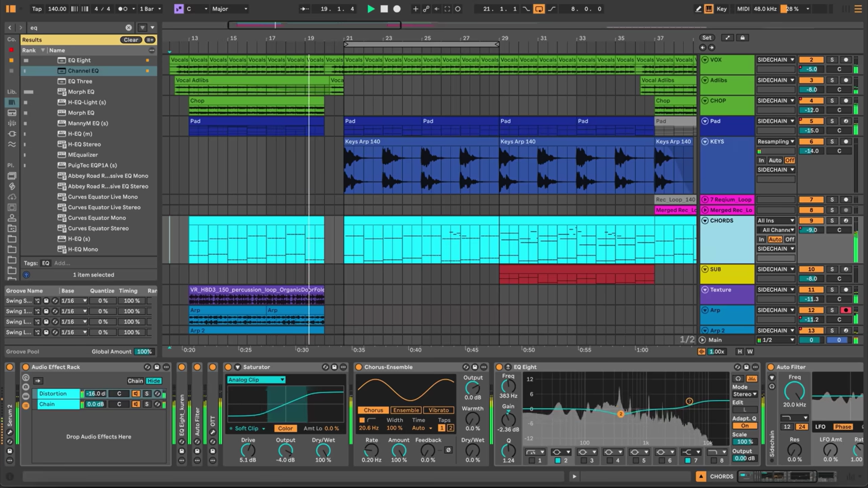Toggle EQ Eight Adaptive Q On button
Viewport: 868px width, 488px height.
(x=744, y=426)
